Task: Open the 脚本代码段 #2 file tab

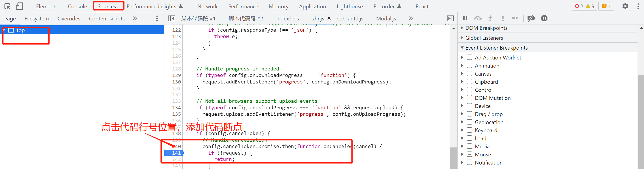Action: [x=246, y=19]
